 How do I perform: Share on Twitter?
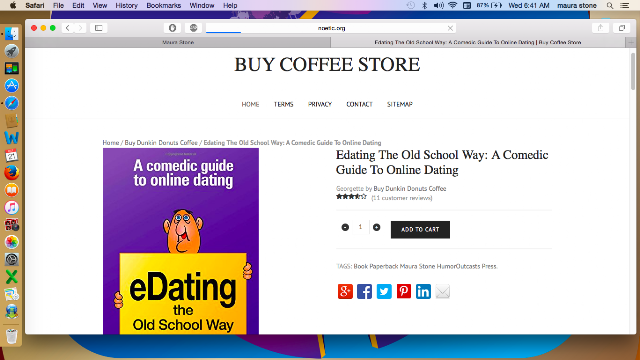point(384,291)
